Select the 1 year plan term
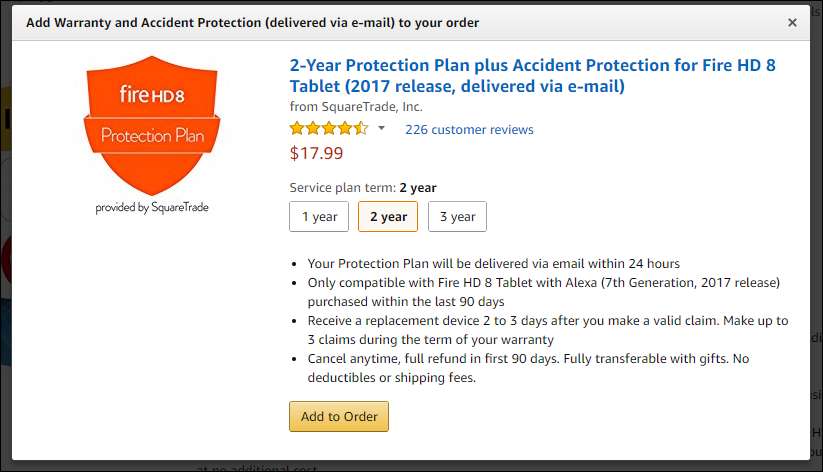Screen dimensions: 823x472 [319, 217]
